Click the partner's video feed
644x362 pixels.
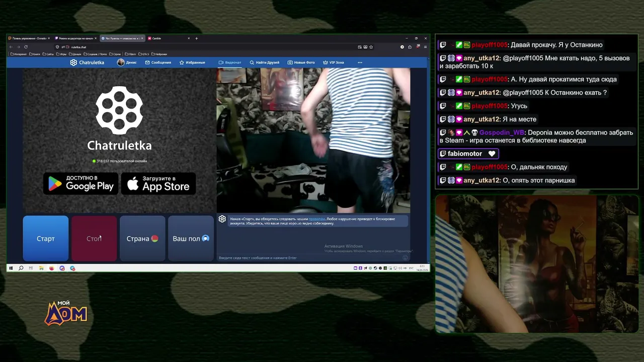click(x=313, y=140)
